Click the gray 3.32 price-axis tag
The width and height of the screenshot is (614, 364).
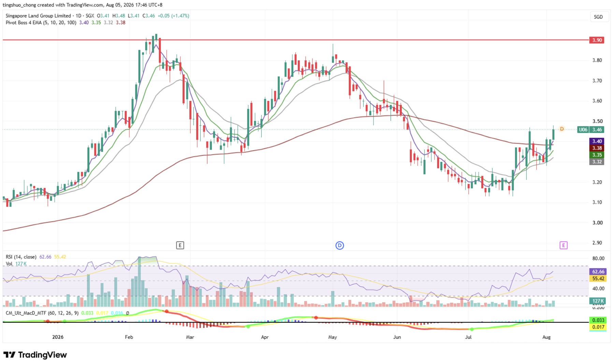(597, 162)
